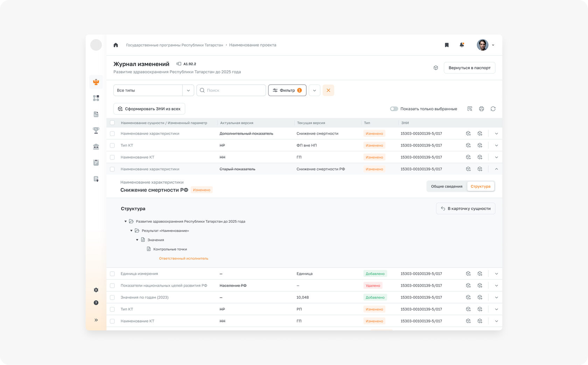Refresh the changes journal table
Viewport: 588px width, 365px height.
pos(493,109)
